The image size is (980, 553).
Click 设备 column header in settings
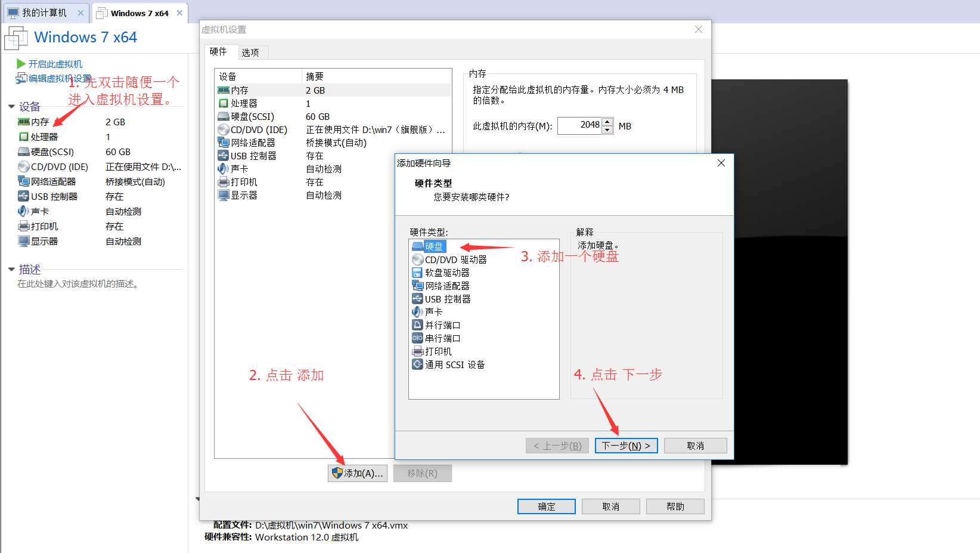coord(259,76)
